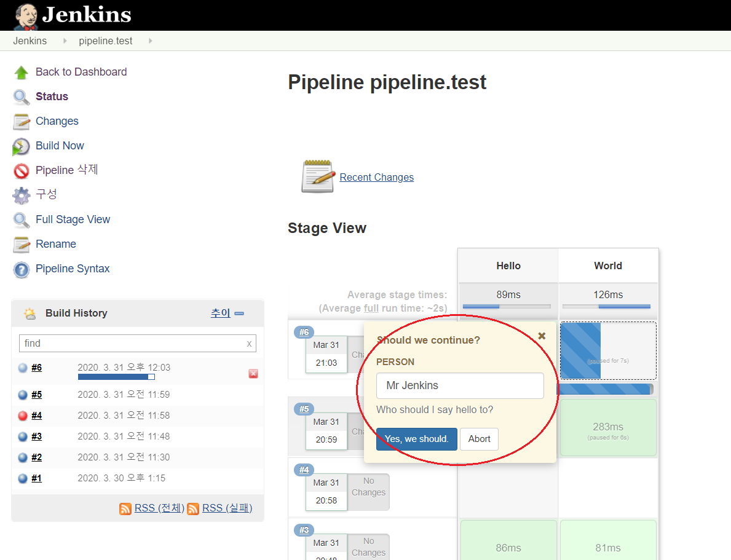Click the Changes notepad icon in sidebar
Viewport: 731px width, 560px height.
[x=21, y=122]
